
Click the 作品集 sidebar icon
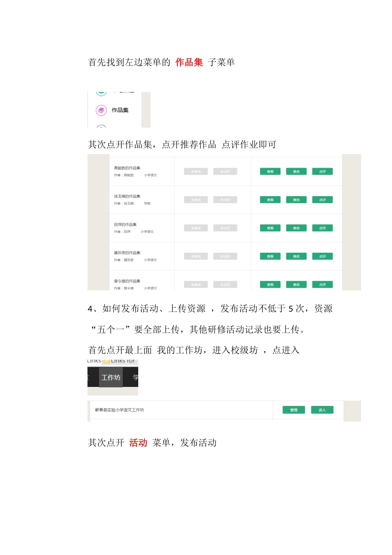coord(101,110)
